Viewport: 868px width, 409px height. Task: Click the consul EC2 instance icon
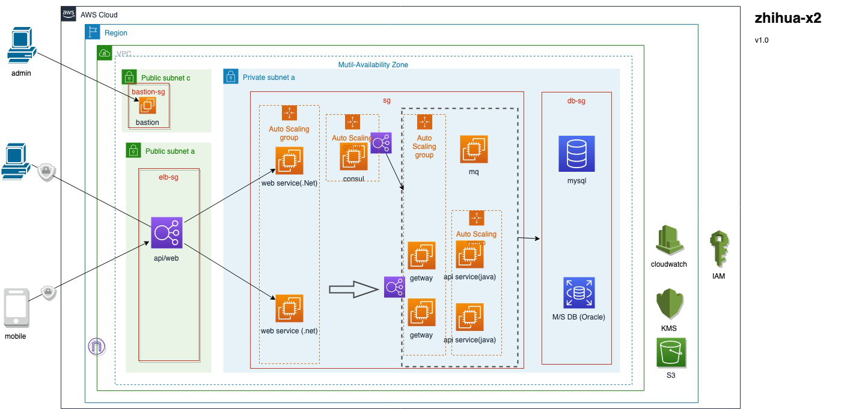[x=353, y=157]
